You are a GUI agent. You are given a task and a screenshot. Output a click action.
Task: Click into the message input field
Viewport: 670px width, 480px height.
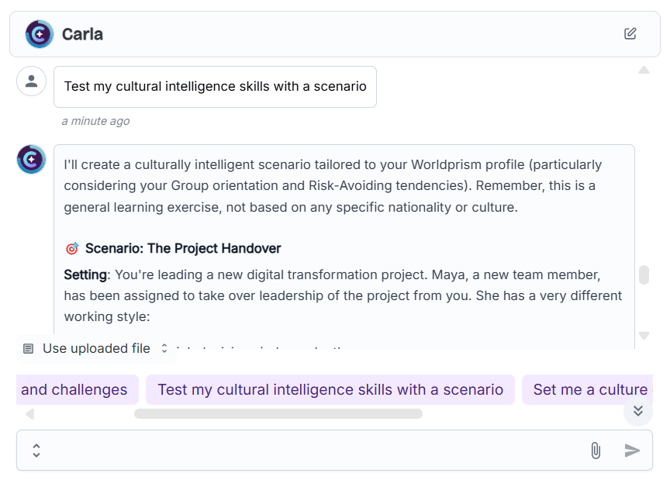pos(310,450)
